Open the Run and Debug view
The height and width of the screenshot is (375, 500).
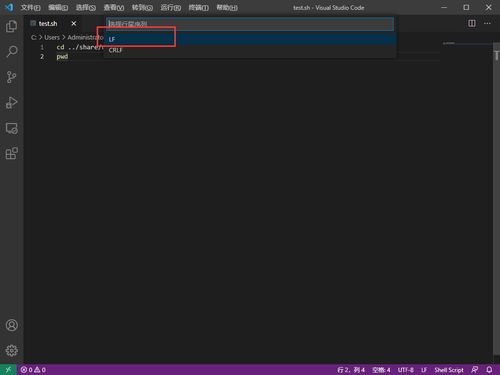pyautogui.click(x=12, y=103)
